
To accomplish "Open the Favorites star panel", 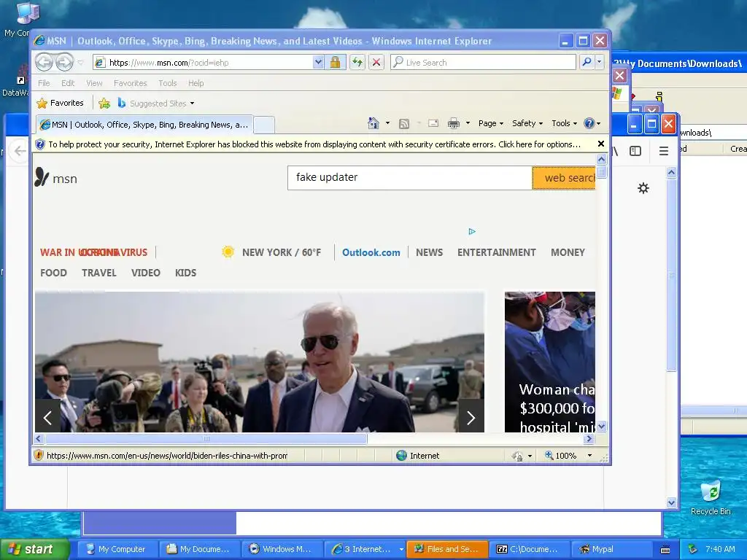I will 60,103.
